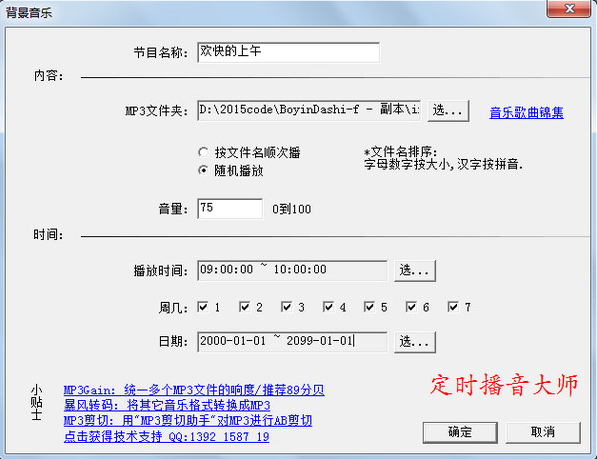The width and height of the screenshot is (597, 459).
Task: Click the MP3文件夹 path field
Action: (x=309, y=111)
